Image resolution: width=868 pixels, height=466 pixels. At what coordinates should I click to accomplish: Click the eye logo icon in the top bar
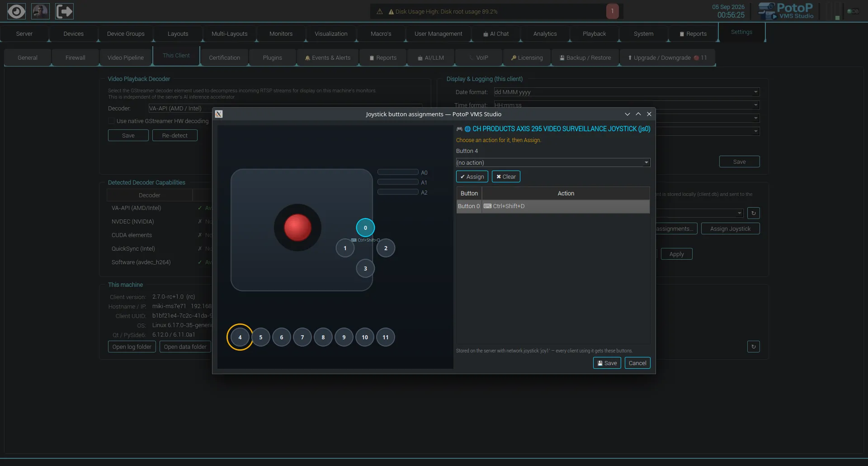[x=16, y=11]
